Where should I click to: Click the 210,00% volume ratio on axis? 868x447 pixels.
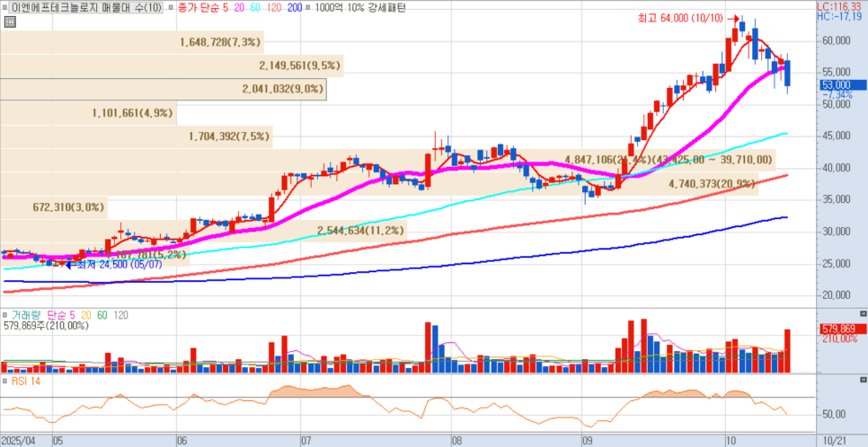(x=838, y=337)
